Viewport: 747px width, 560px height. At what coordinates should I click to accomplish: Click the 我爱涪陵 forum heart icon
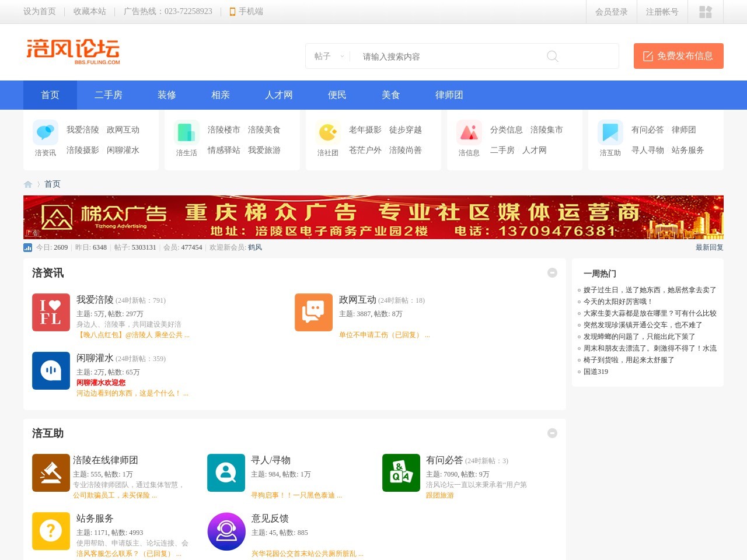(x=51, y=312)
